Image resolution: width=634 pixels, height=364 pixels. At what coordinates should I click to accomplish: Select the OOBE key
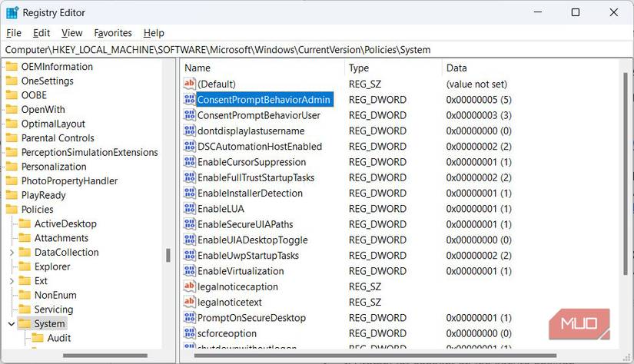34,95
